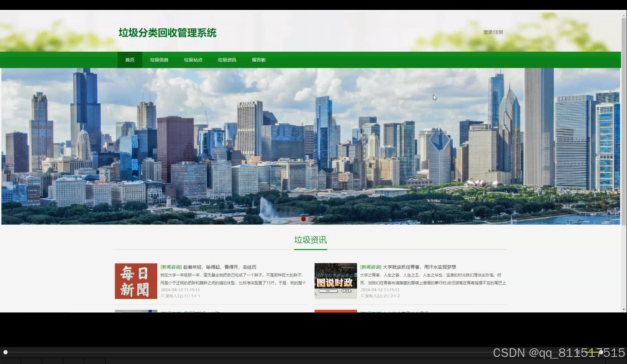Viewport: 627px width, 364px height.
Task: Select the second carousel indicator dot
Action: pyautogui.click(x=310, y=219)
